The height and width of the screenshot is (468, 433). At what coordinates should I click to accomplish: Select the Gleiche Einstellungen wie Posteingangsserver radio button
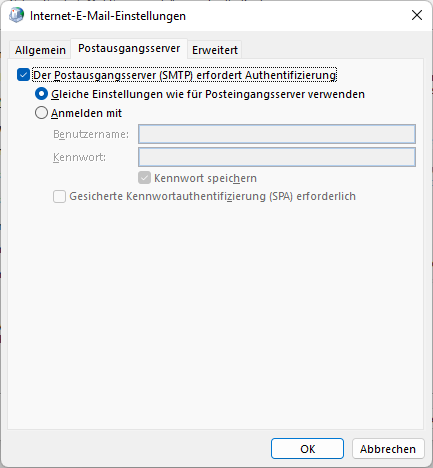point(41,94)
